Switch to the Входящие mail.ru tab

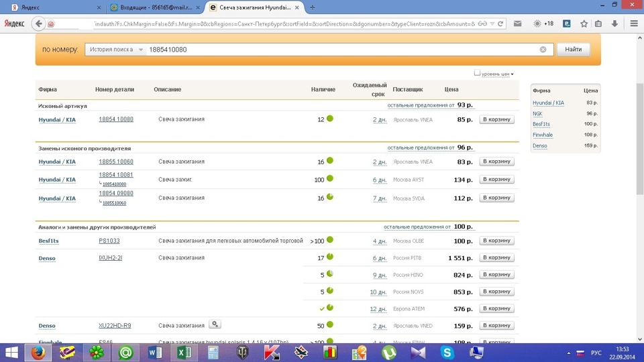tap(155, 7)
